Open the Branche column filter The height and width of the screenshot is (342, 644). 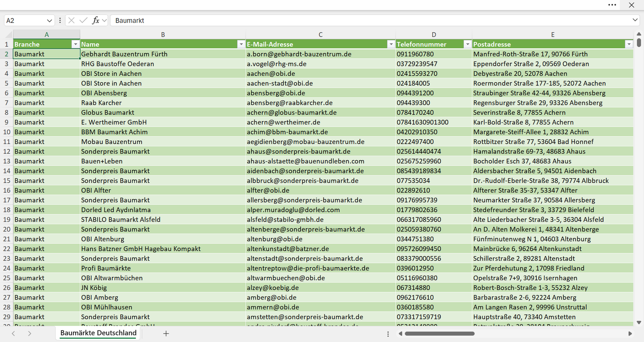(x=75, y=44)
